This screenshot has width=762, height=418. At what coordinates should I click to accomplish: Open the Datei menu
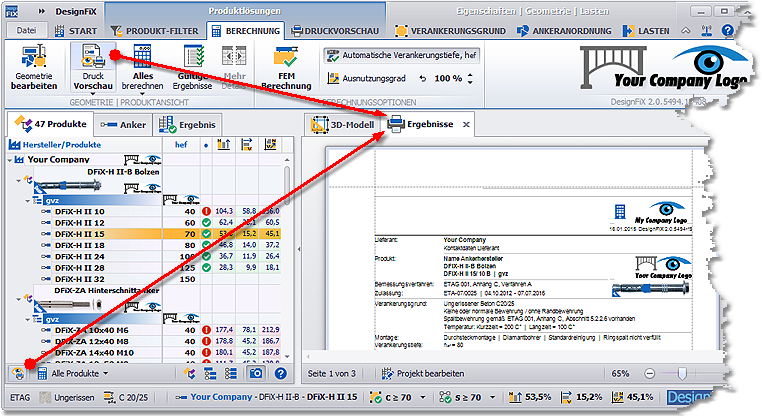point(26,30)
